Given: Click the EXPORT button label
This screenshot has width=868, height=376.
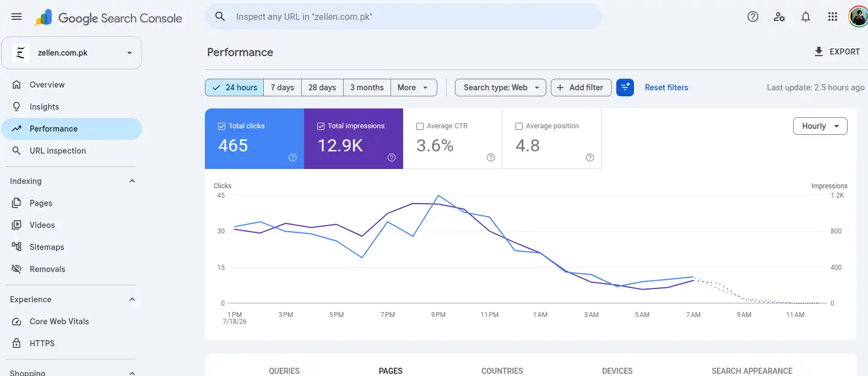Looking at the screenshot, I should [845, 52].
